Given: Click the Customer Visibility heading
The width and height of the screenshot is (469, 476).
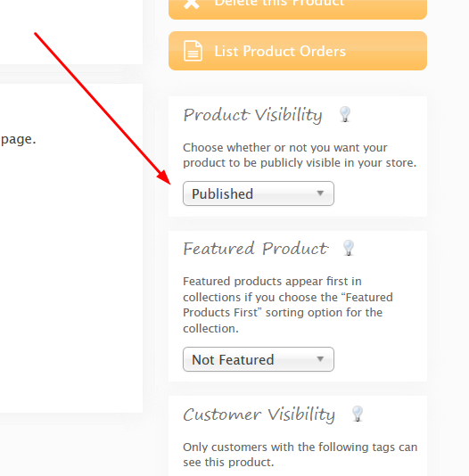Looking at the screenshot, I should 259,414.
